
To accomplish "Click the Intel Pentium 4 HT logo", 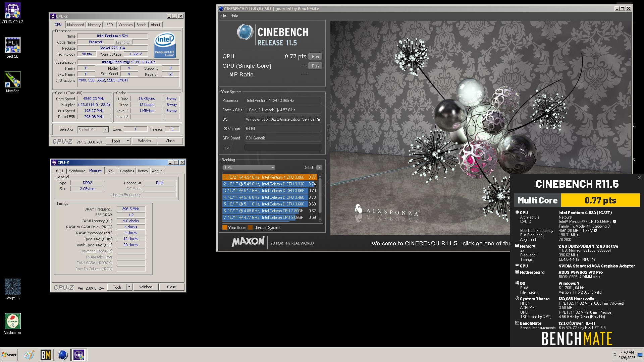I will [165, 45].
